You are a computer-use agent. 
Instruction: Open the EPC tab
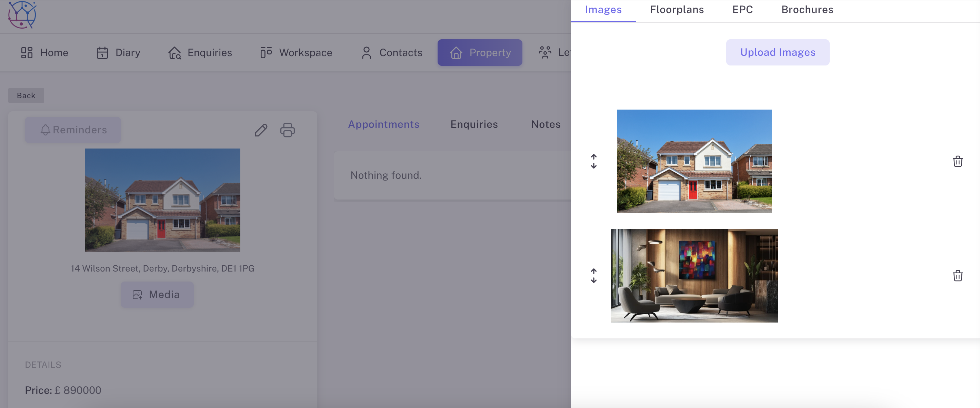click(742, 10)
